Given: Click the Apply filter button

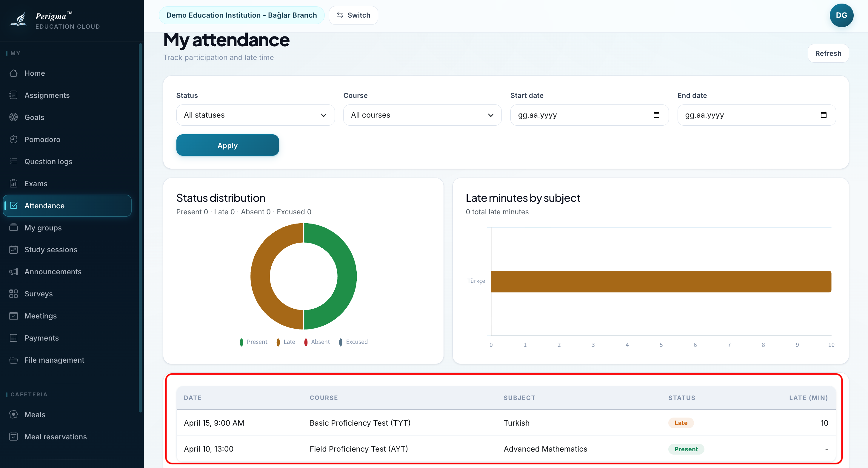Looking at the screenshot, I should point(227,145).
